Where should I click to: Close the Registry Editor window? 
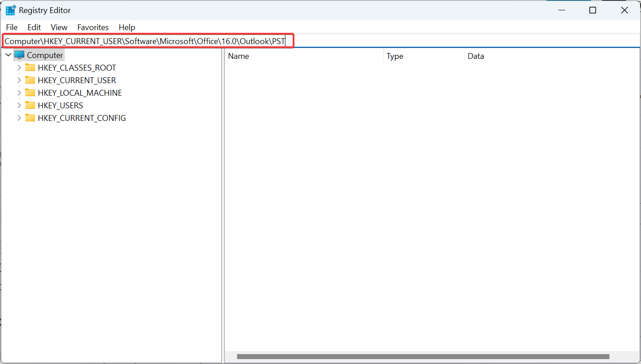pos(624,10)
